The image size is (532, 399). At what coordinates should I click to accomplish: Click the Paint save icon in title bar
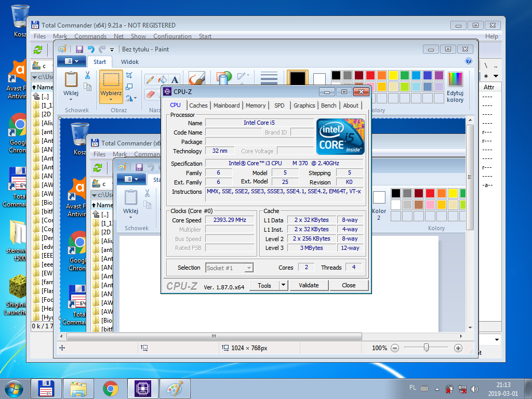[x=79, y=49]
